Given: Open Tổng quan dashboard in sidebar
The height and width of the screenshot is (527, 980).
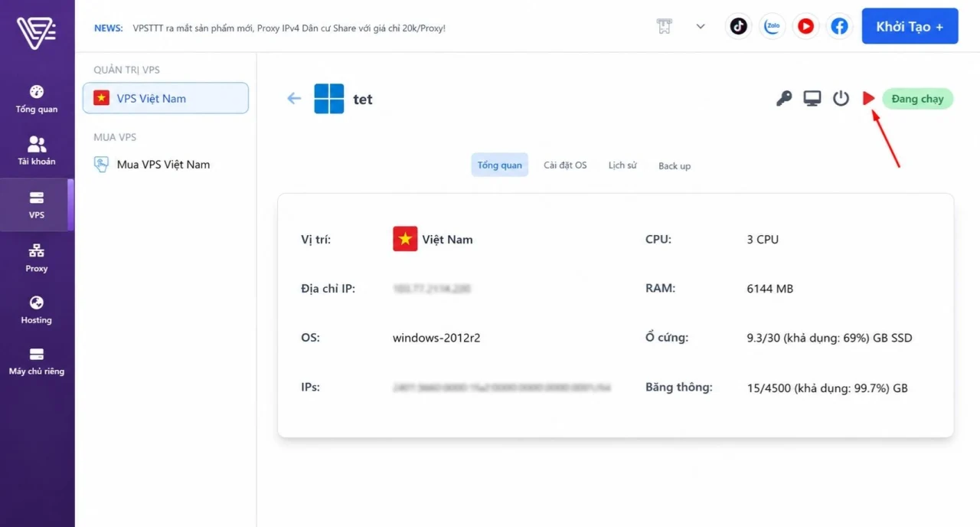Looking at the screenshot, I should (x=37, y=99).
